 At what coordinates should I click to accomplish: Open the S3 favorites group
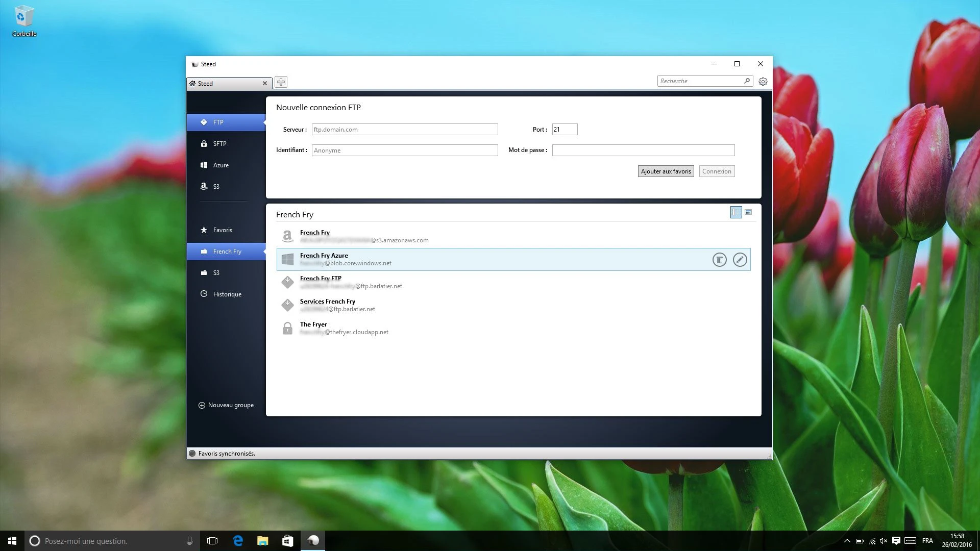pos(216,273)
